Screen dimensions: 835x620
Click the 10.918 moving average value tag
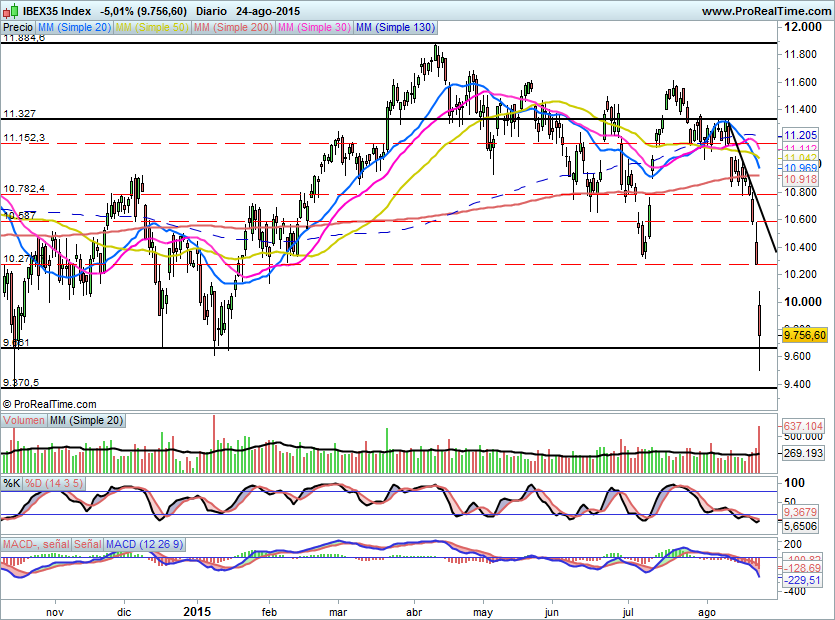pyautogui.click(x=800, y=180)
